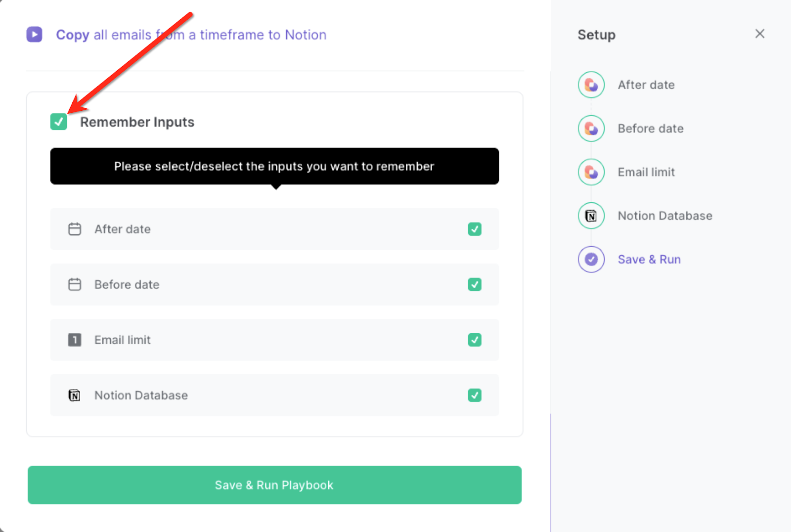Click the calendar icon in After date row
791x532 pixels.
(x=75, y=229)
